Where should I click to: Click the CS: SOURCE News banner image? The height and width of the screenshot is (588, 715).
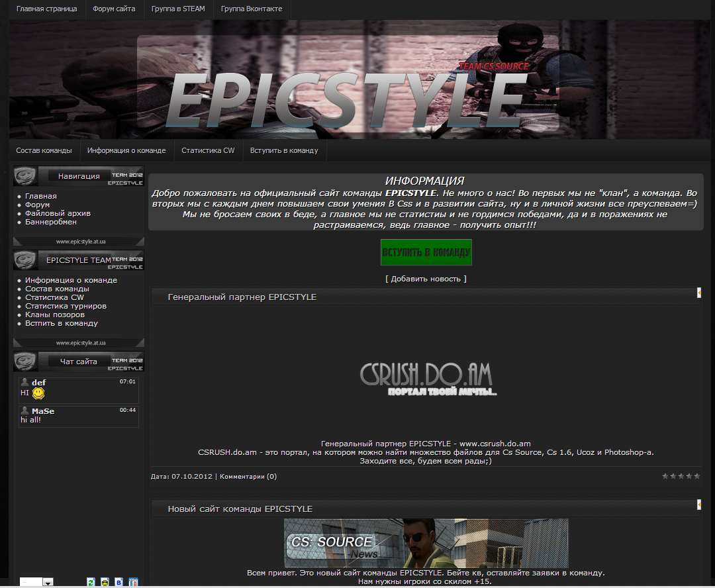[426, 543]
